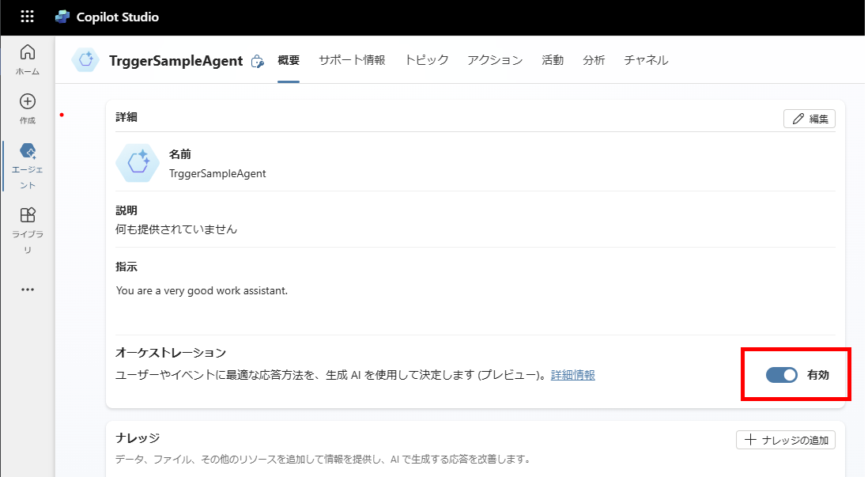Switch to the トピック tab
868x477 pixels.
click(x=426, y=59)
